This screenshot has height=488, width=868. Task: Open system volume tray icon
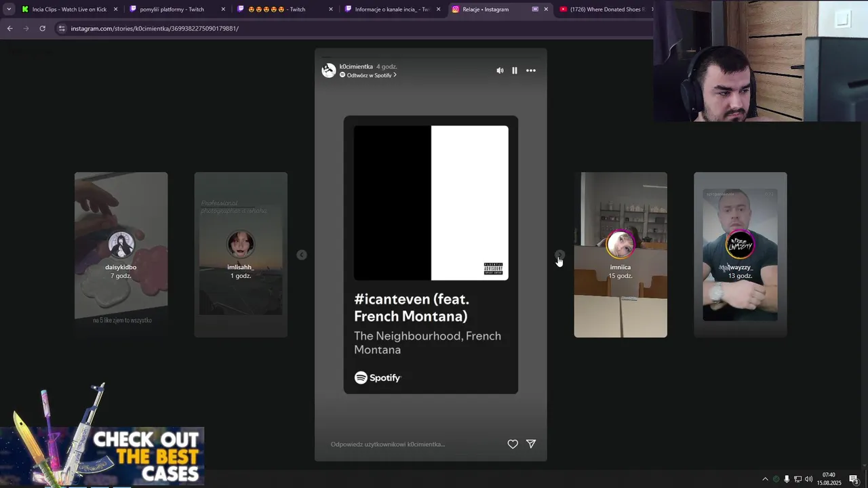(808, 479)
